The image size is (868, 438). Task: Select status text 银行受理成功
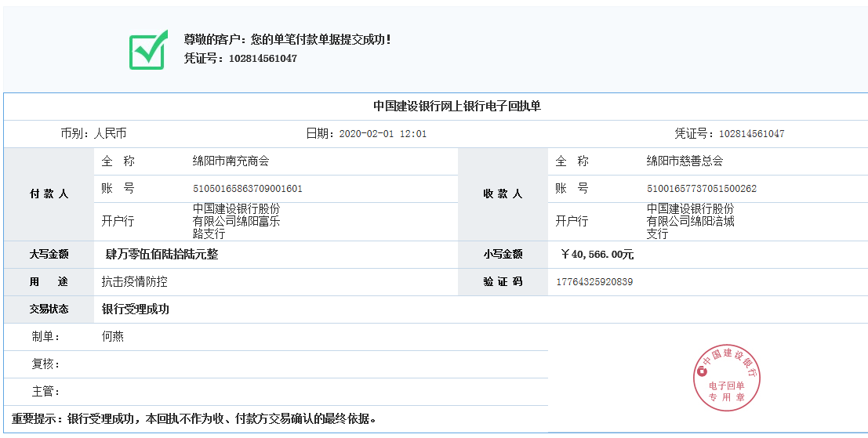(135, 309)
